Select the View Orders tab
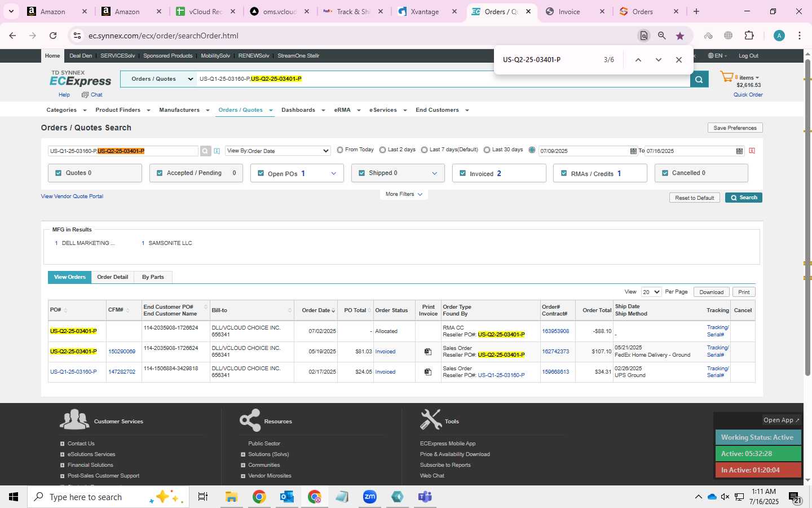812x508 pixels. (x=70, y=277)
